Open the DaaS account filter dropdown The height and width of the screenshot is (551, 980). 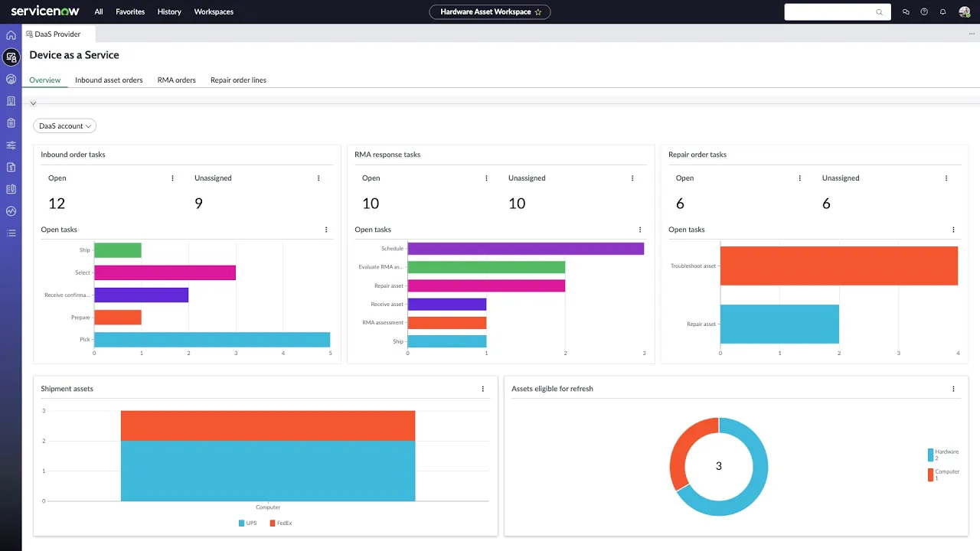64,126
